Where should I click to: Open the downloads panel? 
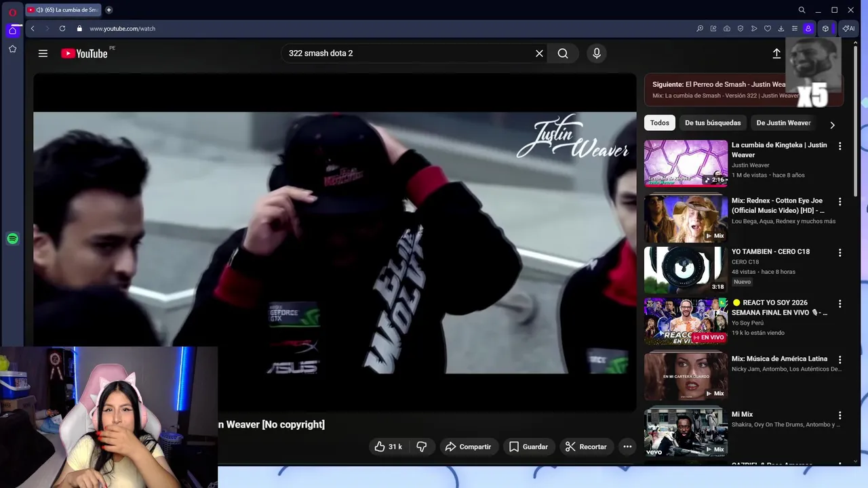pyautogui.click(x=781, y=28)
